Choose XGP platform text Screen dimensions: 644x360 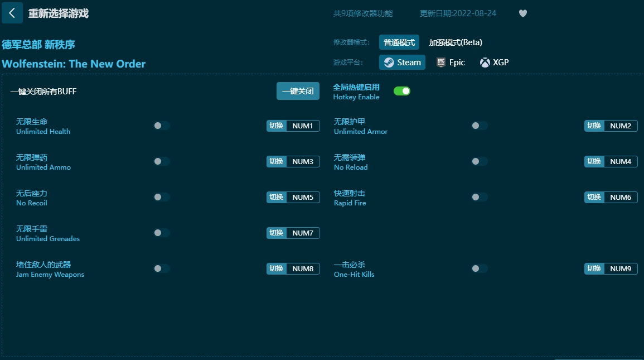point(501,63)
